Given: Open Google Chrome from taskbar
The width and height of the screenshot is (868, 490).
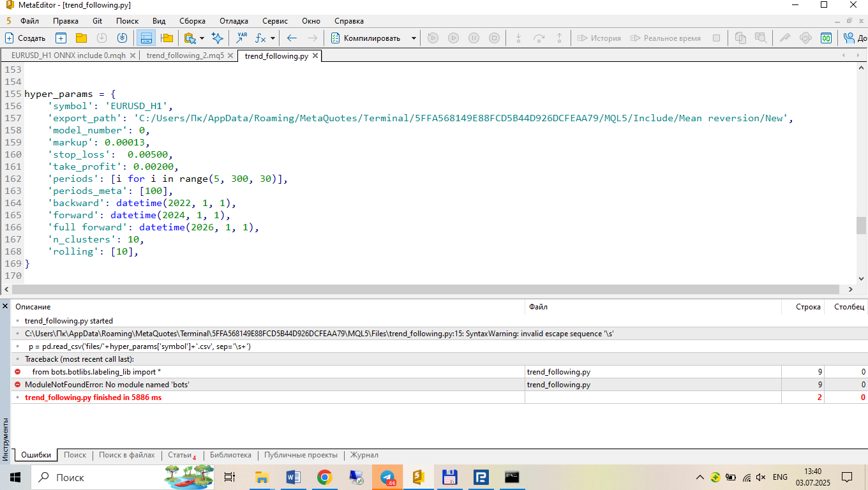Looking at the screenshot, I should click(x=325, y=477).
